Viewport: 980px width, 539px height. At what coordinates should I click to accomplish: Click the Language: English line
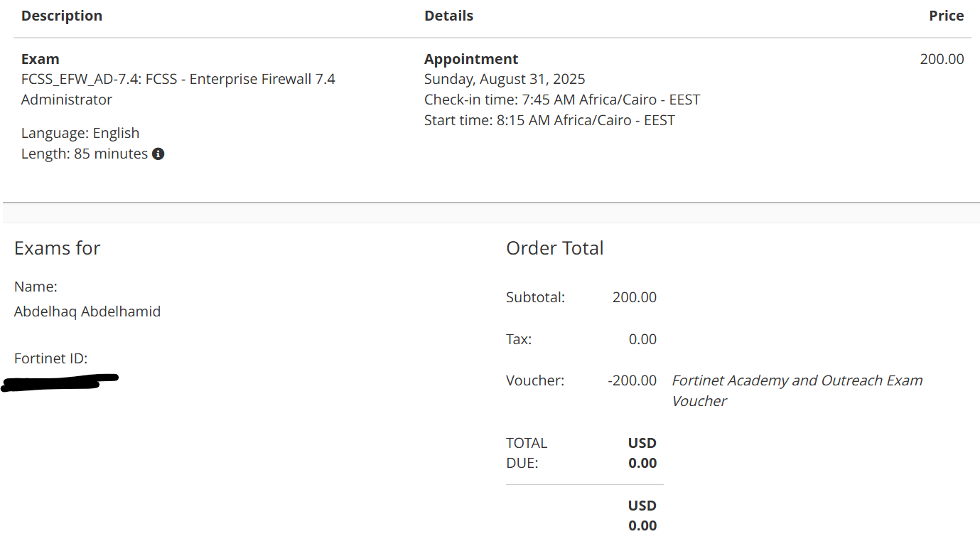click(80, 133)
